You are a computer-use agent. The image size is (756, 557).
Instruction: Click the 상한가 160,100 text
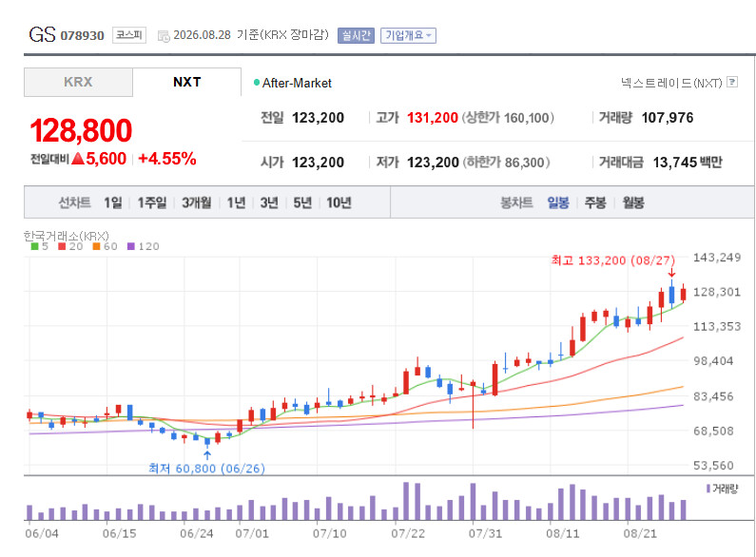coord(508,118)
